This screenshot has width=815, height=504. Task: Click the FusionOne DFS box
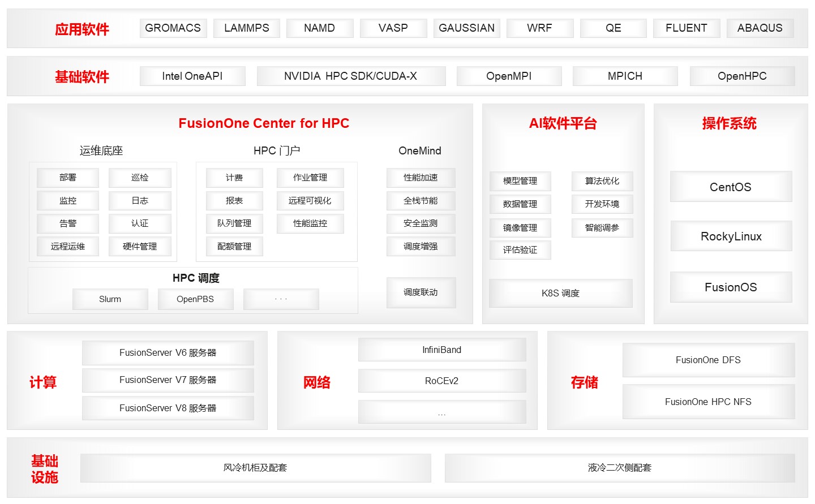pos(709,360)
